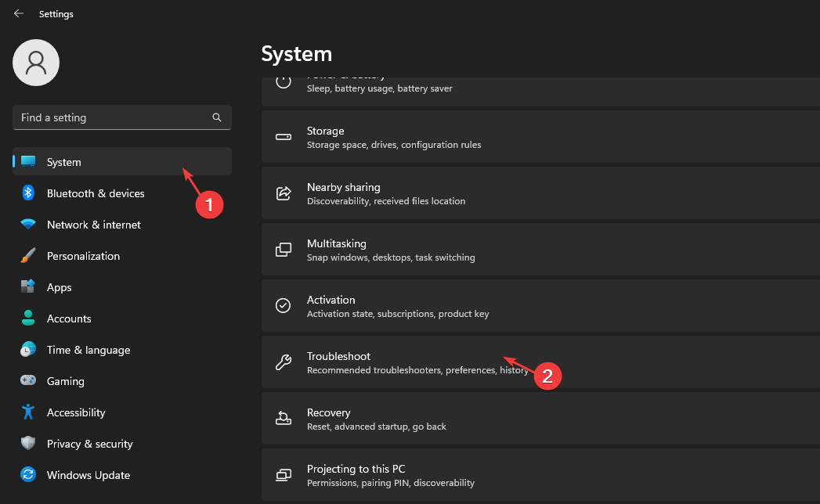Open Multitasking settings row
The height and width of the screenshot is (504, 820).
coord(540,250)
